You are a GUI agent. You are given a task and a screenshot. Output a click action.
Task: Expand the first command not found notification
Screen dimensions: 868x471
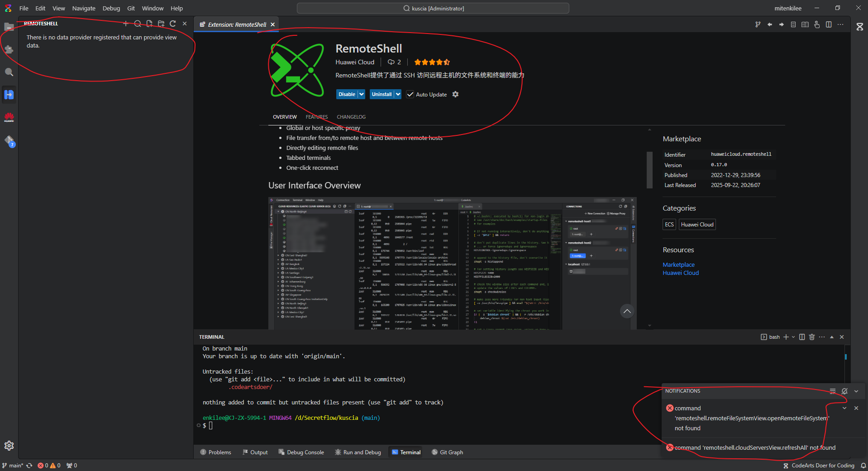(844, 408)
